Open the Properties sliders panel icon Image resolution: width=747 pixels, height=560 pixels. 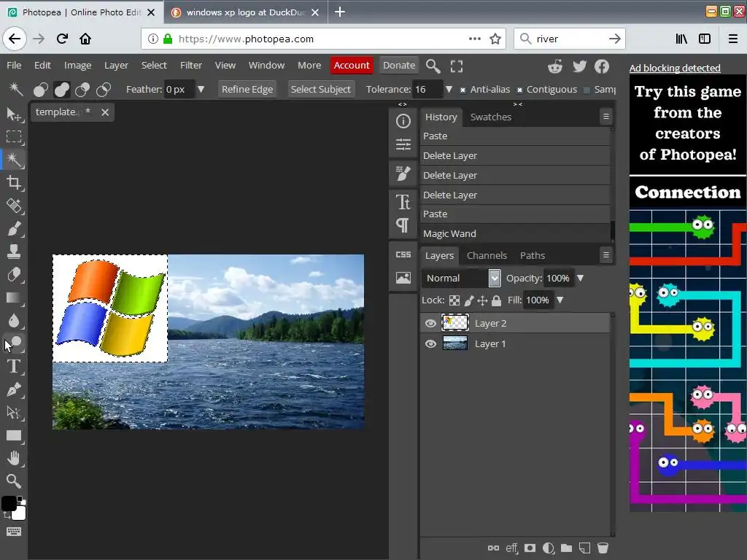[403, 144]
